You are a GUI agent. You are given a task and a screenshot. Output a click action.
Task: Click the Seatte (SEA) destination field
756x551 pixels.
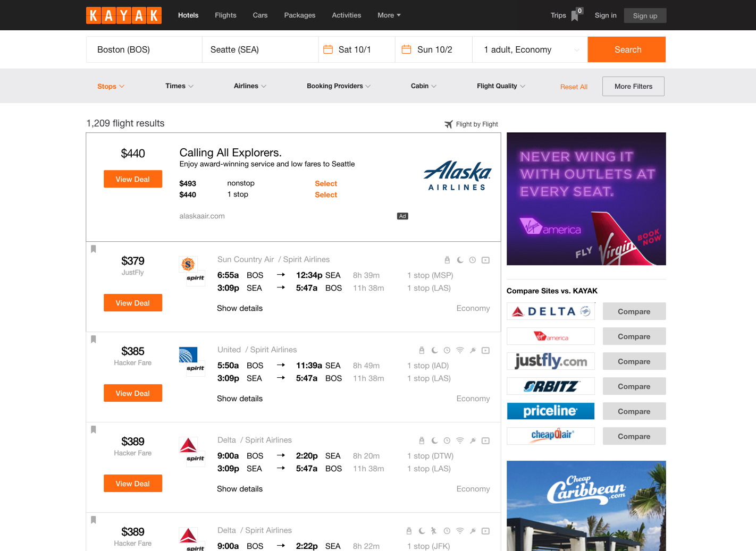pyautogui.click(x=261, y=49)
